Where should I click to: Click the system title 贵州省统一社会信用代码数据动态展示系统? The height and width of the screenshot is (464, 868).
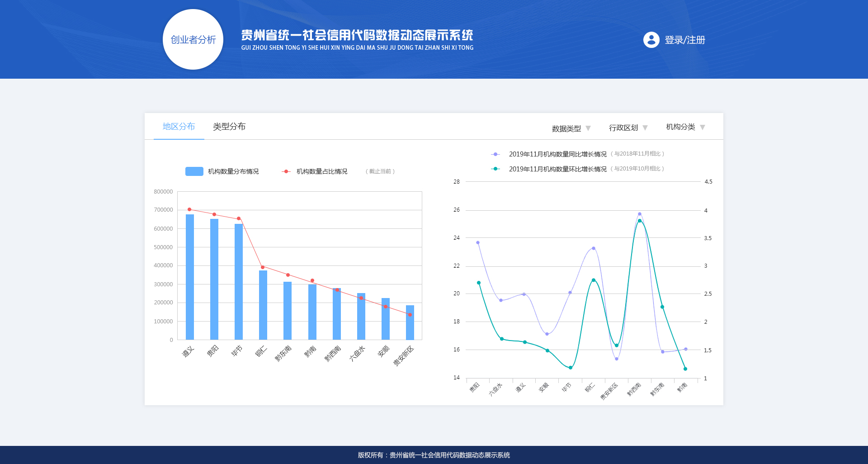coord(357,35)
